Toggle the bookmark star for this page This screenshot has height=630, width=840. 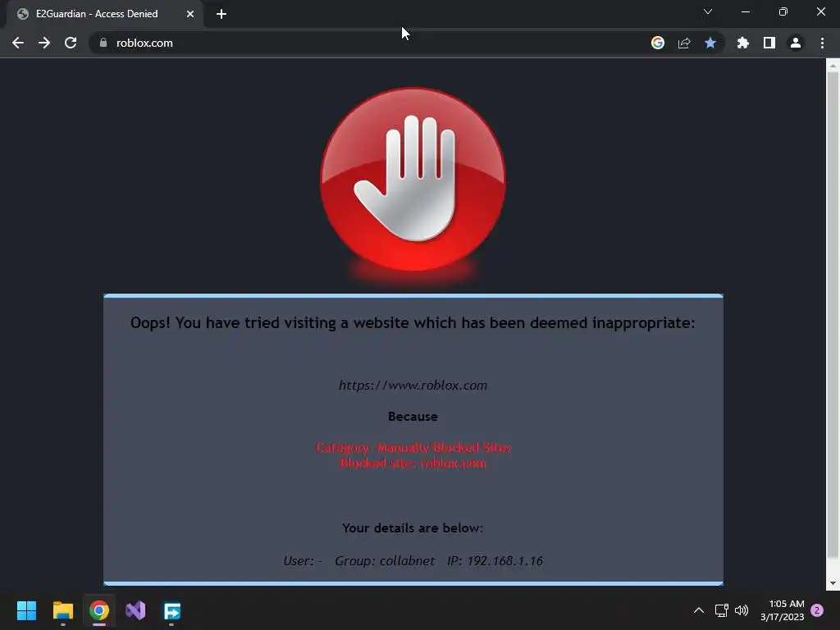(710, 43)
